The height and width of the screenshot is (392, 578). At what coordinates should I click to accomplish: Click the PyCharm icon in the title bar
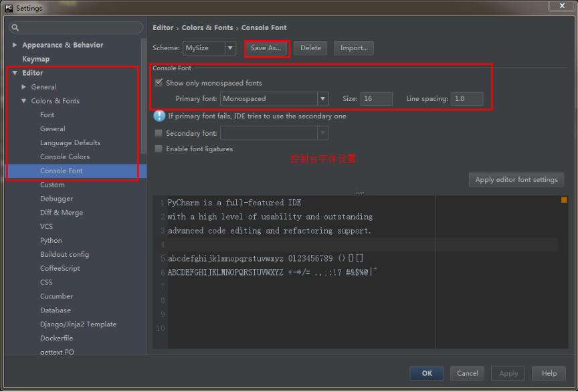[x=9, y=8]
